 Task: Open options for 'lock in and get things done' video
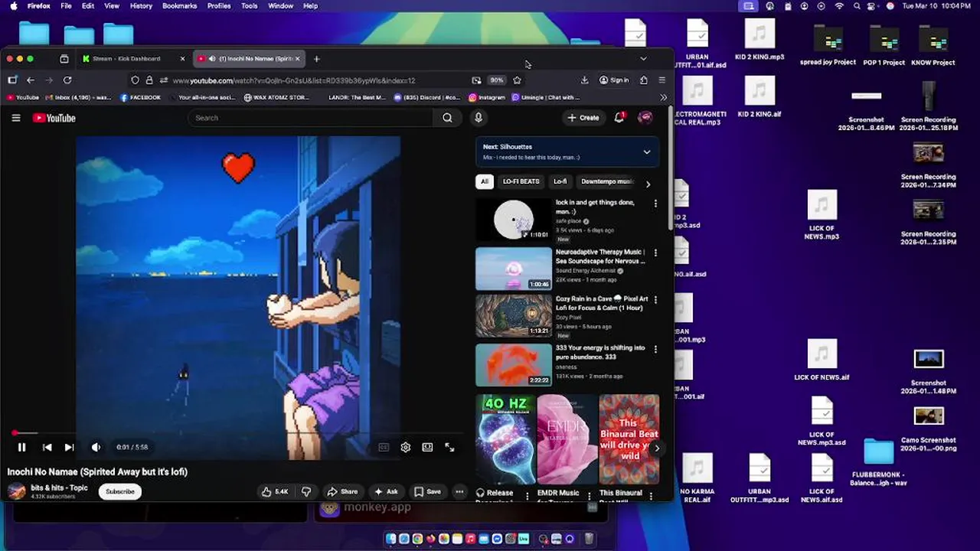655,204
